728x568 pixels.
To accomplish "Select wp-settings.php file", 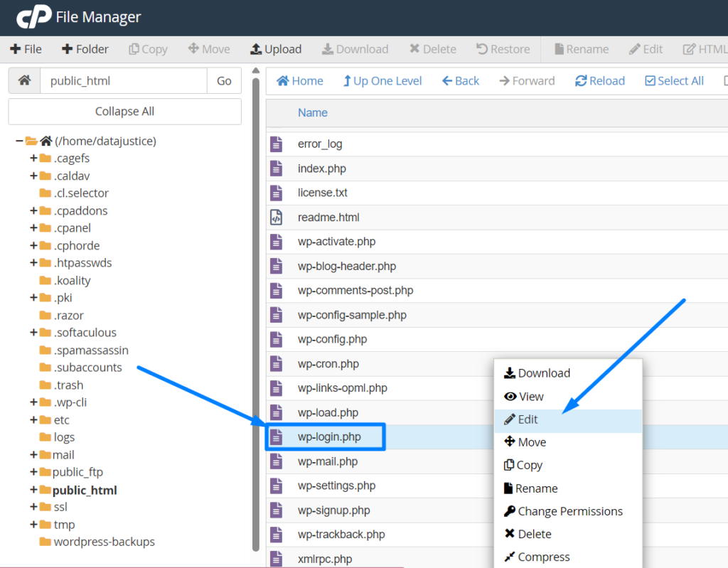I will pos(336,486).
